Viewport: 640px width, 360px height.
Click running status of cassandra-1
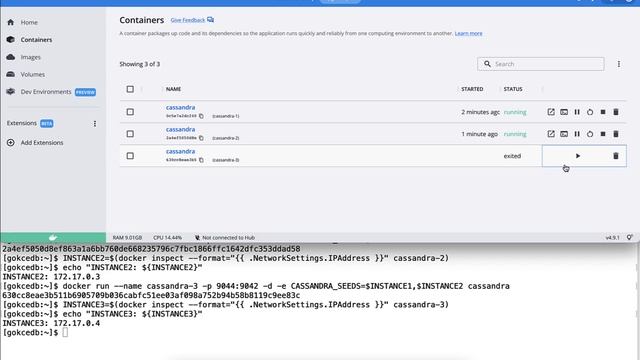[515, 112]
